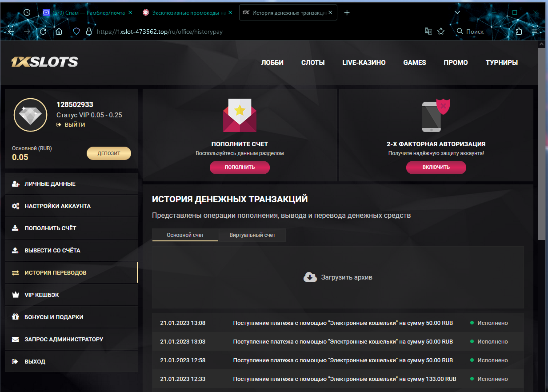Switch to the Рамблер/почта Спам tab
The width and height of the screenshot is (548, 392).
88,13
